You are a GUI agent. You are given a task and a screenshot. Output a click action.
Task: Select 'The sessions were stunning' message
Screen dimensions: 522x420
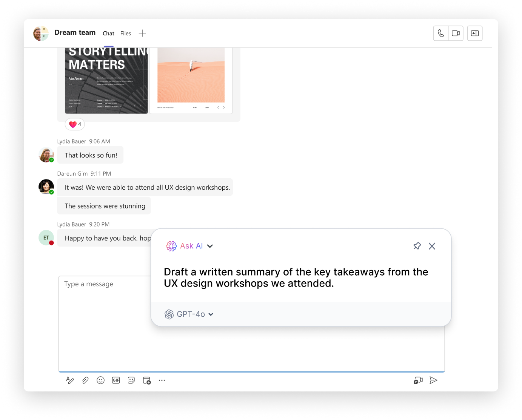pos(104,206)
